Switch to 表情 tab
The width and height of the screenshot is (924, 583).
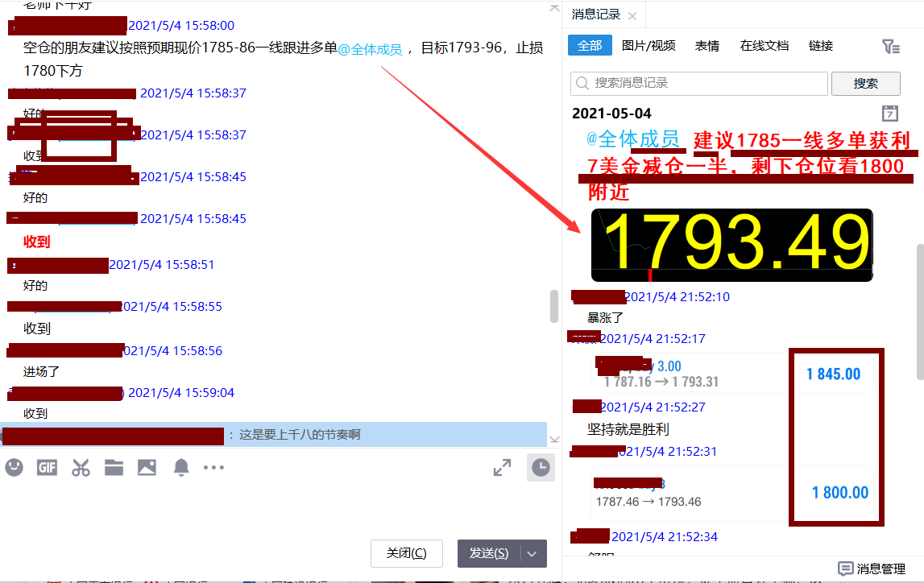707,45
